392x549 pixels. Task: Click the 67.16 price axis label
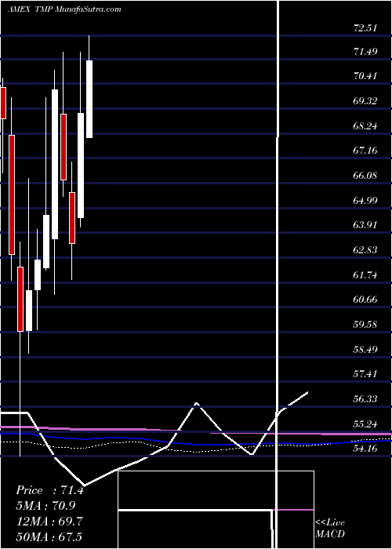366,151
